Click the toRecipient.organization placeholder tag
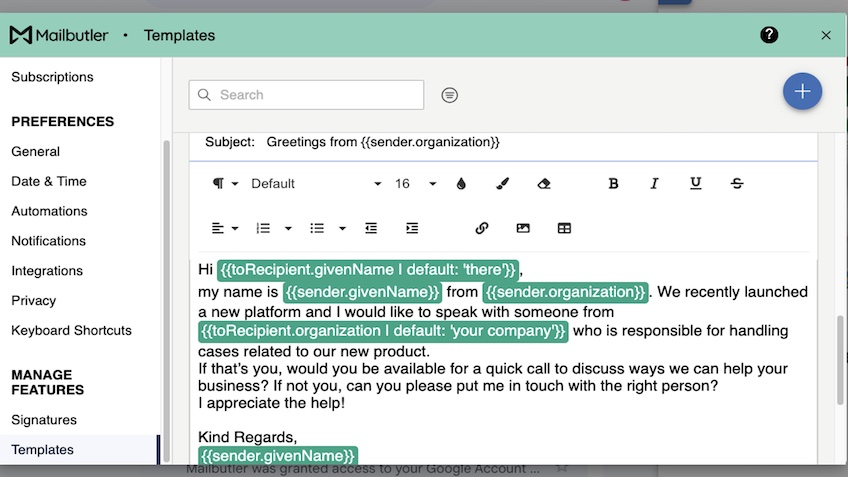 pyautogui.click(x=383, y=331)
